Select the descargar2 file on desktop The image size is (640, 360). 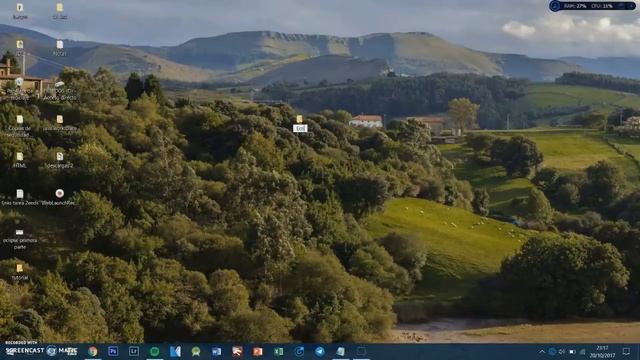(60, 160)
